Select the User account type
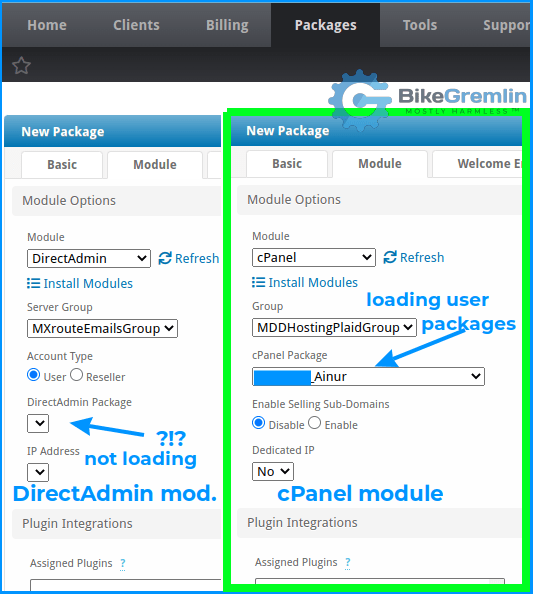 click(x=33, y=375)
